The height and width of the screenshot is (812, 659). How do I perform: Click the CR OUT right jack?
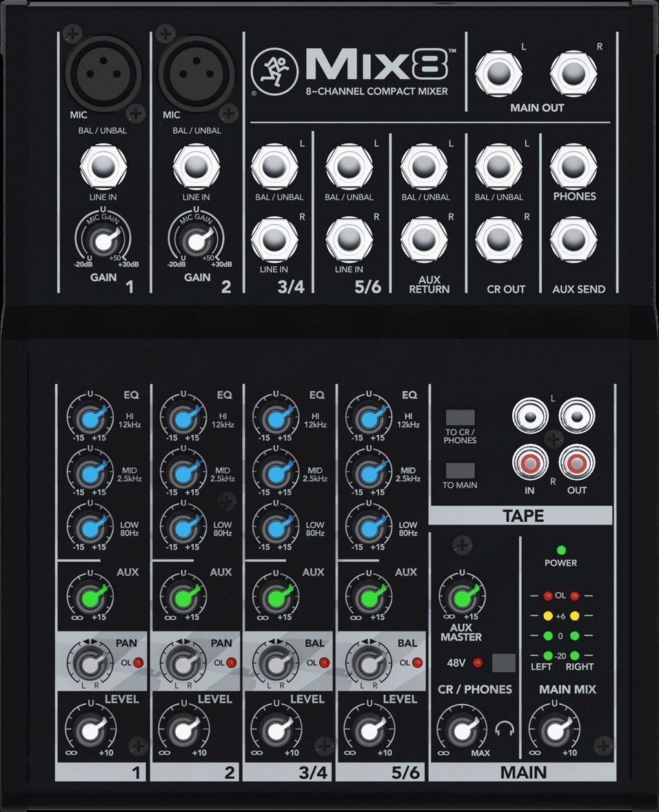pyautogui.click(x=498, y=240)
